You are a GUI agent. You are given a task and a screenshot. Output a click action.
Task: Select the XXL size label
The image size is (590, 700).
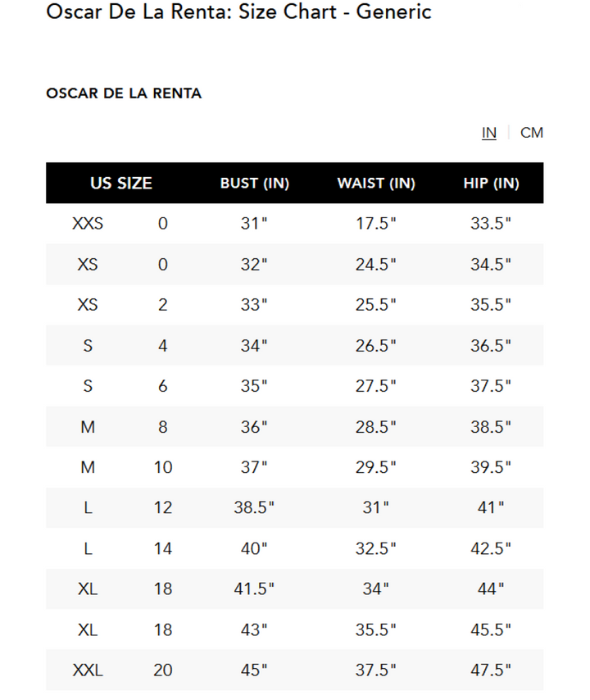click(88, 670)
